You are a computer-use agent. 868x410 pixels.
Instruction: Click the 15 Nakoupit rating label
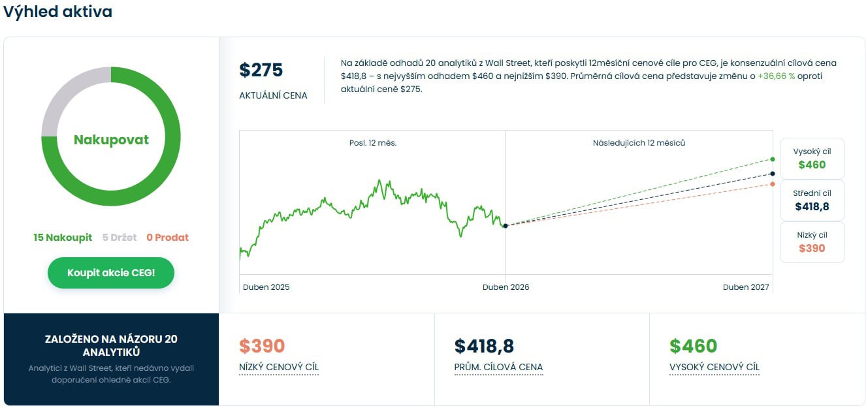(63, 238)
